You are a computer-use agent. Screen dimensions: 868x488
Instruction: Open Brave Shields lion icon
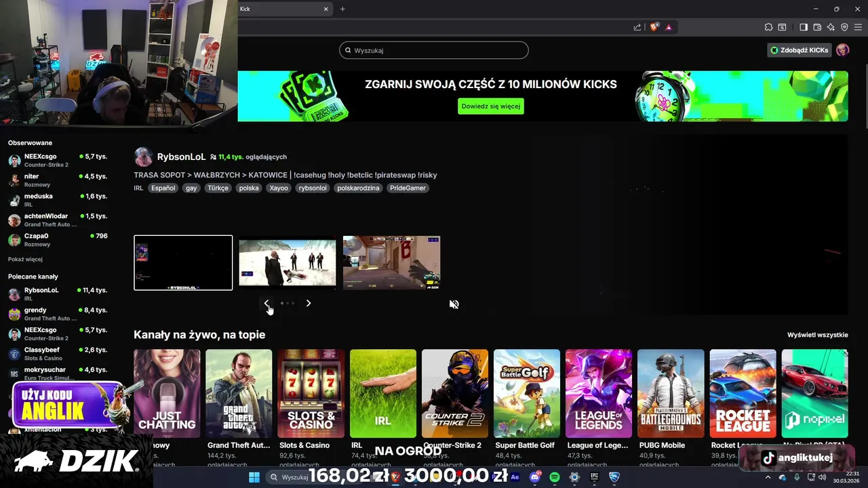(x=654, y=27)
